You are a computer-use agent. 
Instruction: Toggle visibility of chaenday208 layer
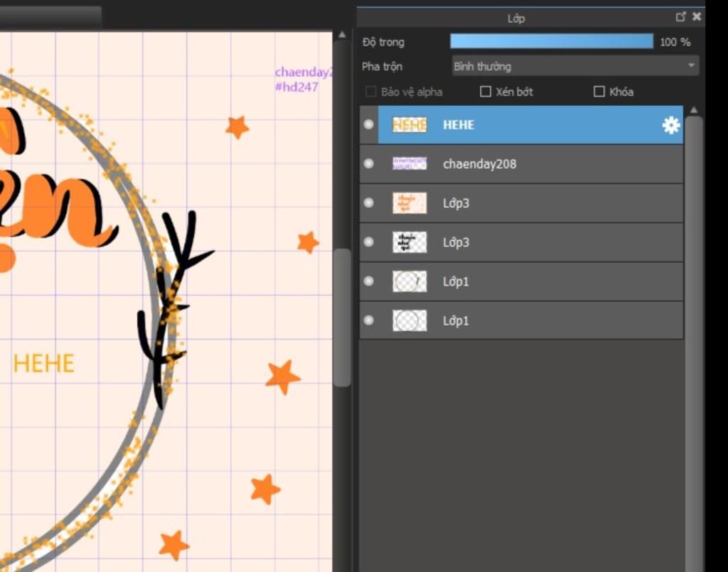[x=369, y=163]
